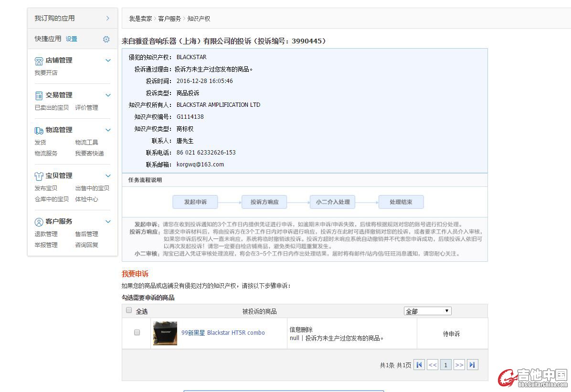Collapse the 店铺管理 section chevron
571x392 pixels.
tap(108, 61)
